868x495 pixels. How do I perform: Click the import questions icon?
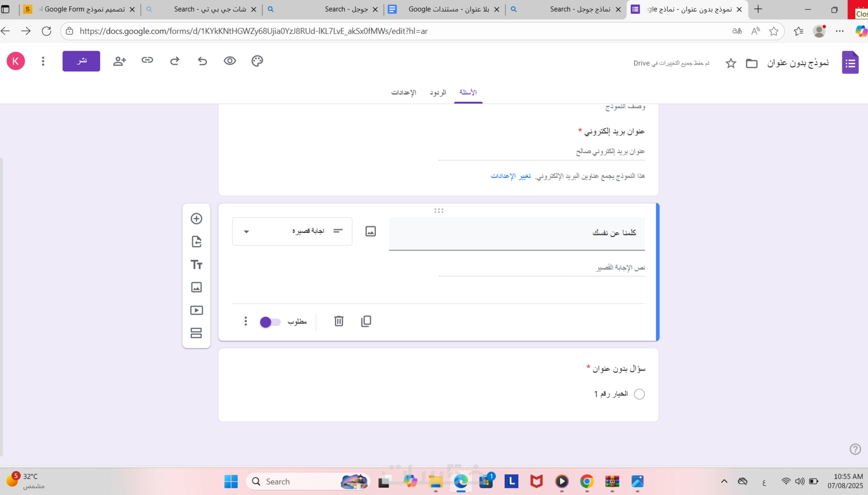pos(196,242)
